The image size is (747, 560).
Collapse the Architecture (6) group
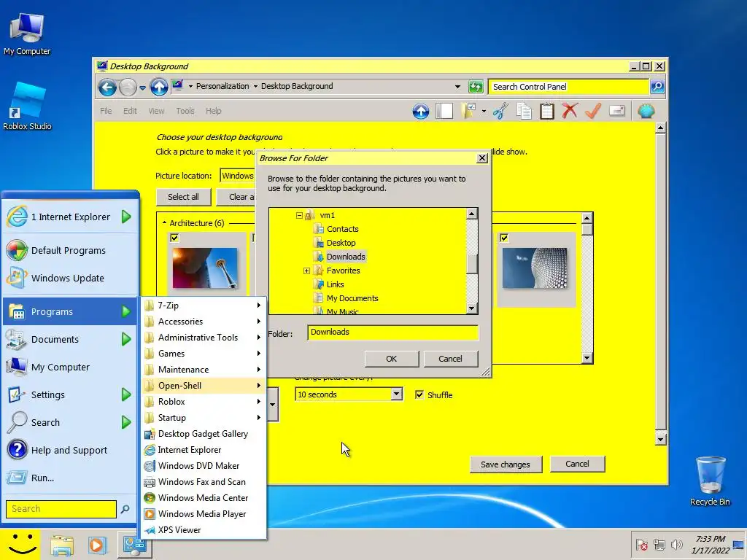click(164, 223)
